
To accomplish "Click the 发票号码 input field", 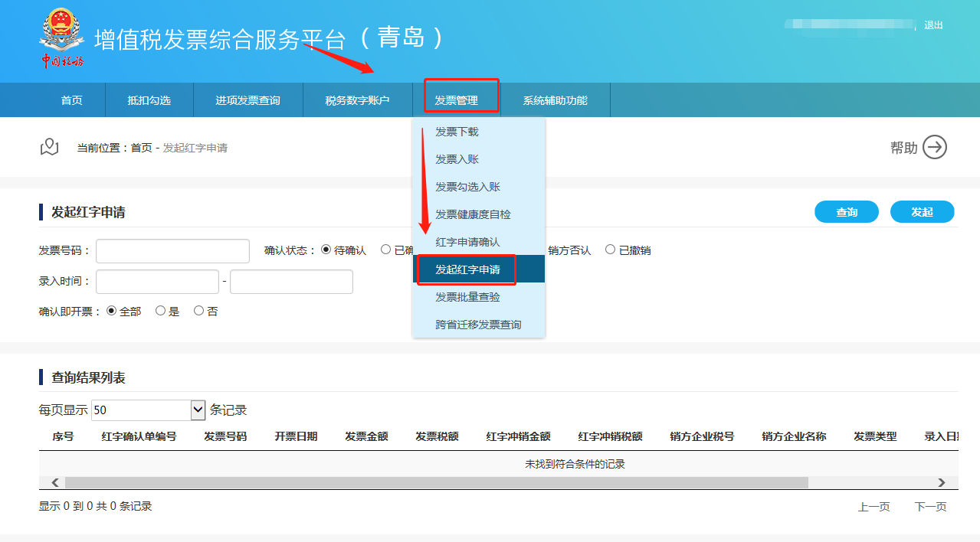I will 172,251.
